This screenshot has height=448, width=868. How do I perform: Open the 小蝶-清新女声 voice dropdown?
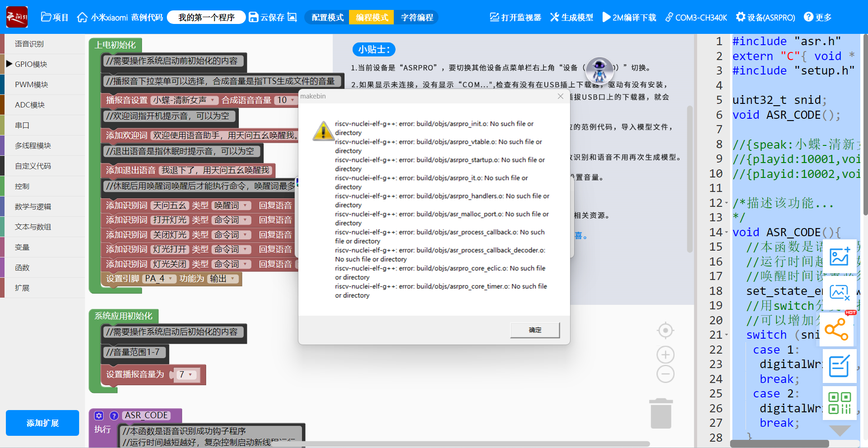184,100
